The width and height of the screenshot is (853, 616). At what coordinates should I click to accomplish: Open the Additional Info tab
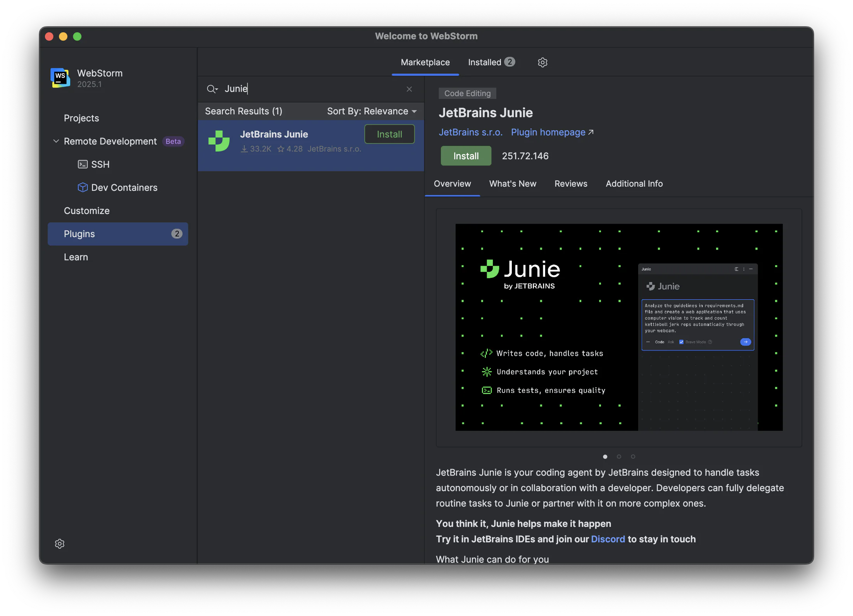(634, 184)
